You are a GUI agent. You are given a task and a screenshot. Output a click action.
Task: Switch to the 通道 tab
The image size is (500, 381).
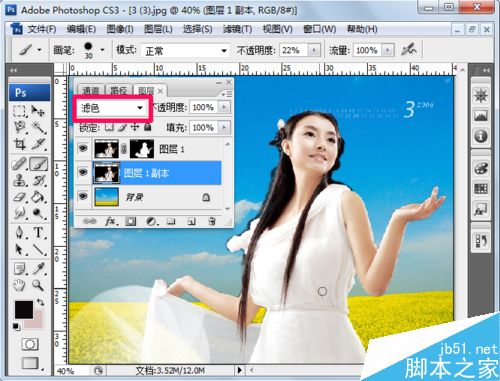coord(91,90)
